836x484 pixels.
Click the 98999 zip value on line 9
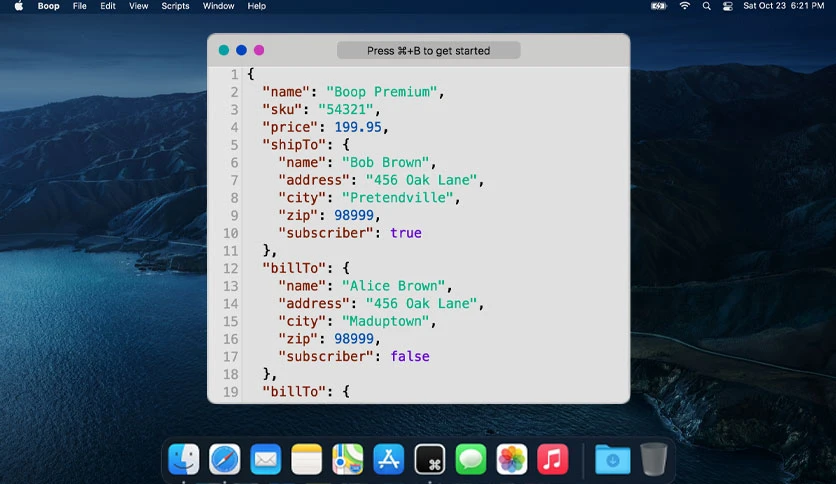click(x=354, y=215)
